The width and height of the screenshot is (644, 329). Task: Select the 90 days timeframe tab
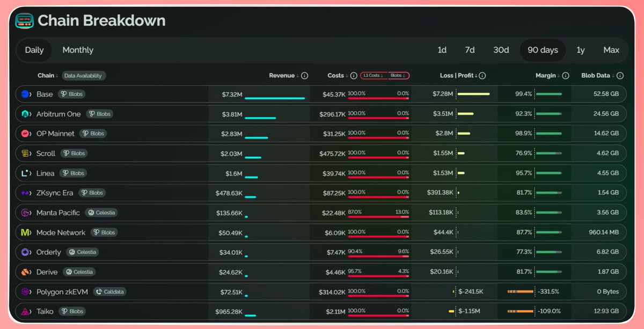click(x=543, y=50)
